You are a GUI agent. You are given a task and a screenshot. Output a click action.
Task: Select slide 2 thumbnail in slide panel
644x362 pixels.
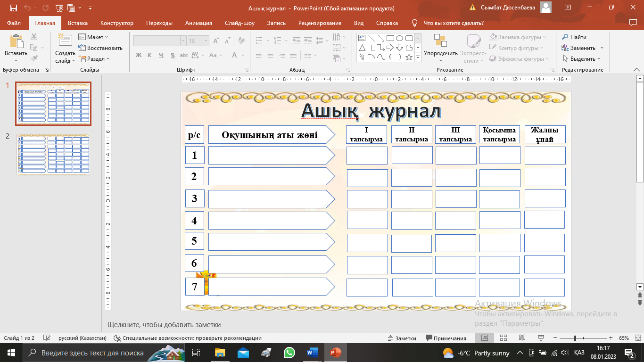53,154
